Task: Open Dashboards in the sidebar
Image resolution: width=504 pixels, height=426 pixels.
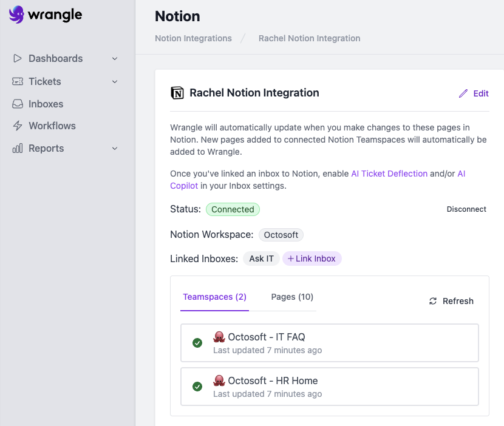Action: (x=56, y=58)
